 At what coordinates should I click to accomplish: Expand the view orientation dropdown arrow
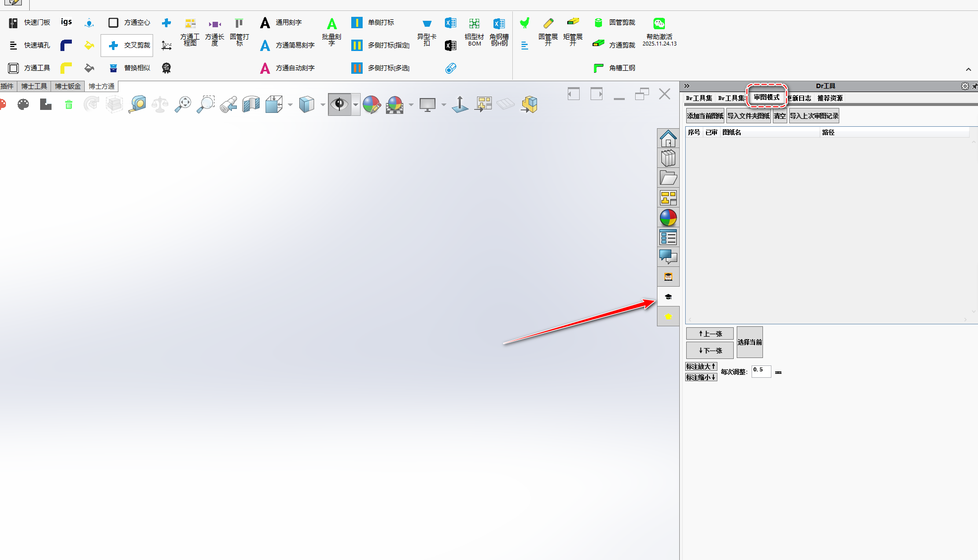(x=290, y=104)
